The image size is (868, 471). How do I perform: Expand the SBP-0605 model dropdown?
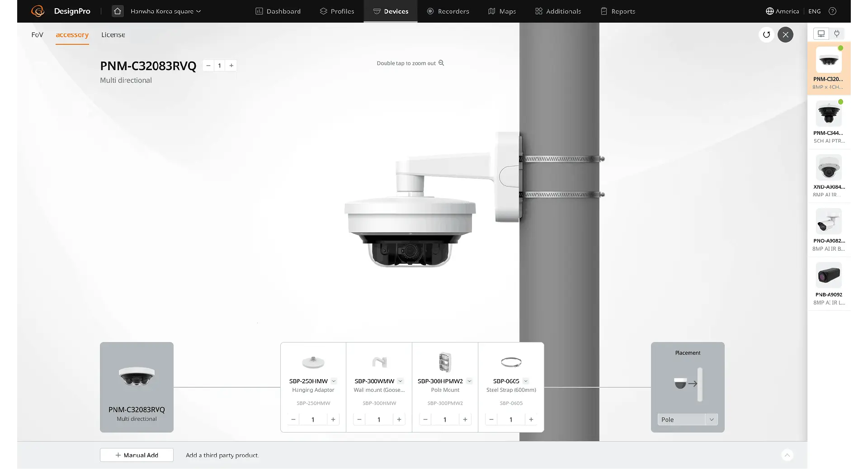coord(526,381)
